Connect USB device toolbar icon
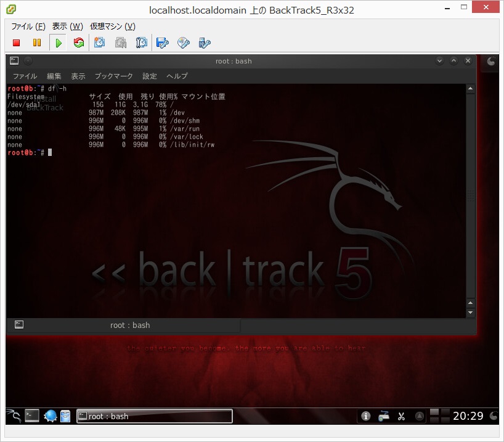This screenshot has height=442, width=504. coord(205,43)
